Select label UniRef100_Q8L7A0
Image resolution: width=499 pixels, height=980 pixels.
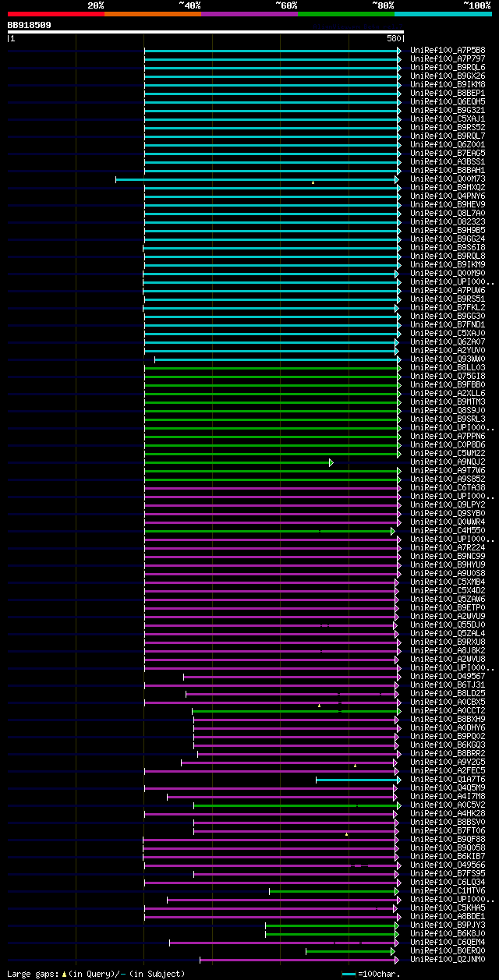448,213
